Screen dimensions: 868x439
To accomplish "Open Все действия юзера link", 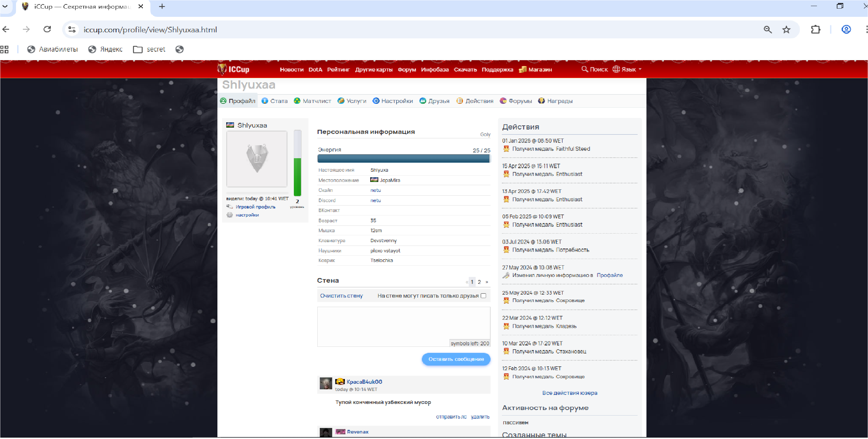I will click(x=569, y=393).
